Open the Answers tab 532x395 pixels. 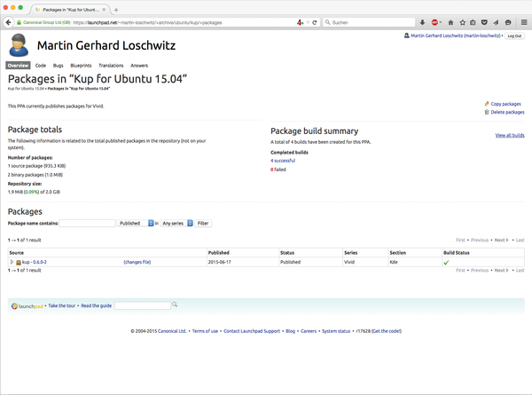[139, 65]
